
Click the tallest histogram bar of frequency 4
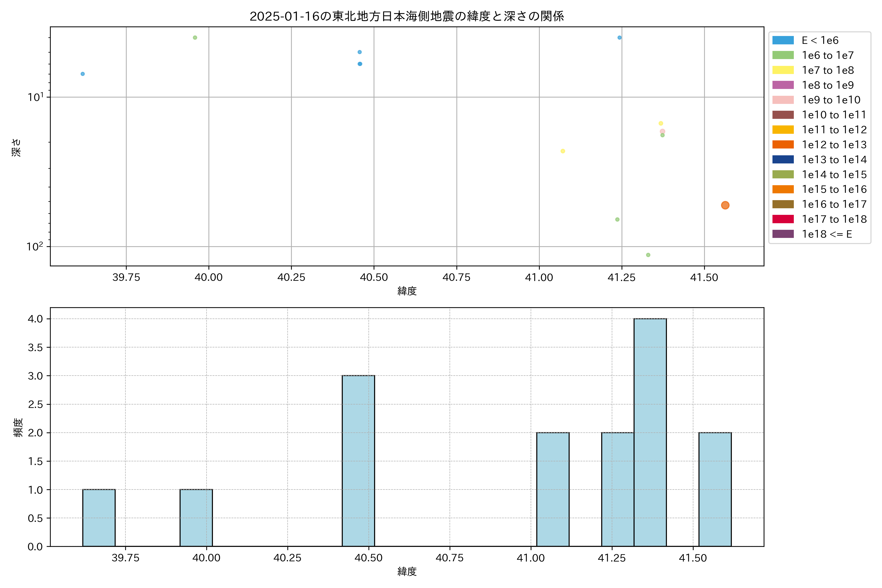(650, 432)
